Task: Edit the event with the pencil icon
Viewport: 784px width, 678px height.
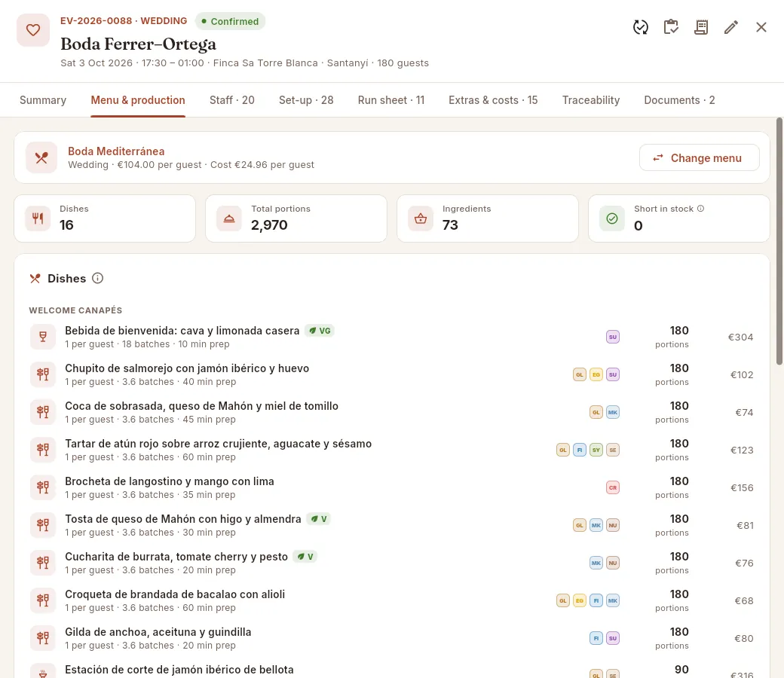Action: point(731,27)
